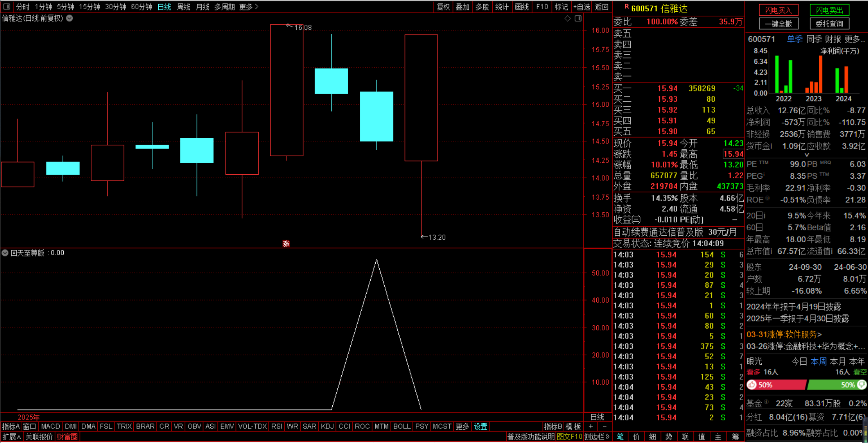Viewport: 868px width, 443px height.
Task: Click the bullish thumbs-up 50% icon
Action: (752, 385)
